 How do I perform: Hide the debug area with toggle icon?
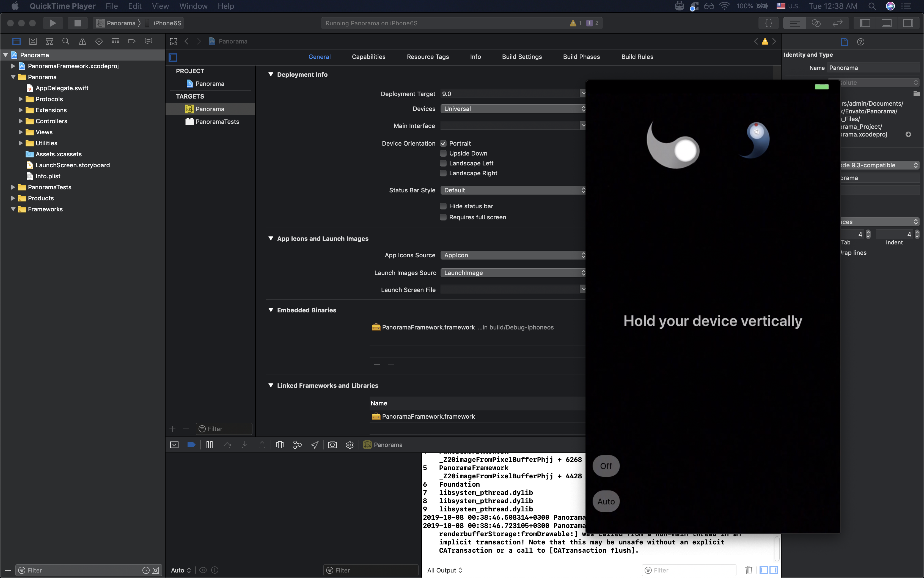coord(174,445)
